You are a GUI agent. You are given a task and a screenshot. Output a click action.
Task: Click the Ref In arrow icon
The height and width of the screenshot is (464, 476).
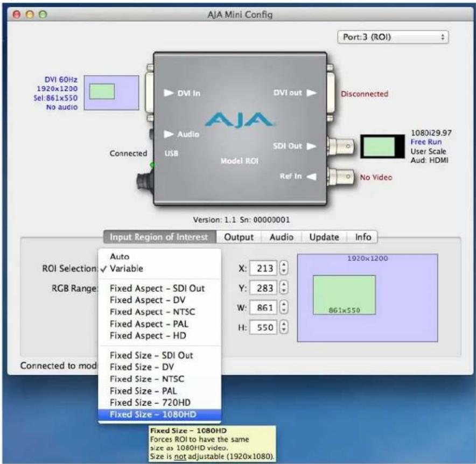point(311,177)
